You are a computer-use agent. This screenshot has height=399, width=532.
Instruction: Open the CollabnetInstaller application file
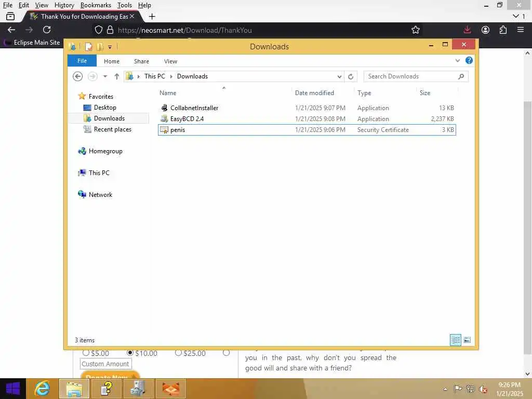point(194,108)
